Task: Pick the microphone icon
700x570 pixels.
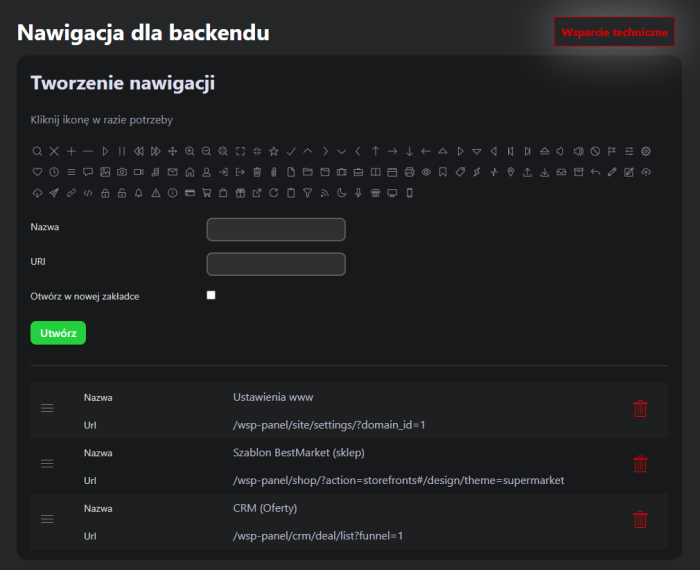Action: [358, 193]
